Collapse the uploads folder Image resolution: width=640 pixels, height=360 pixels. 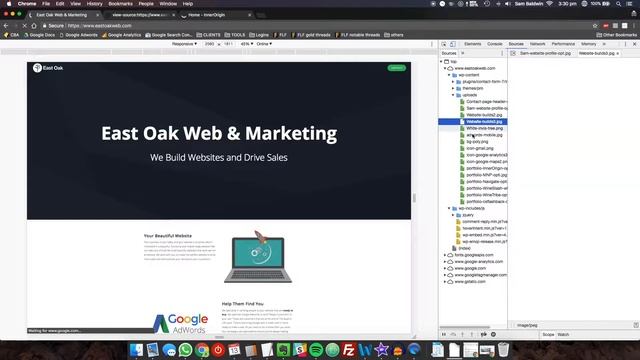[x=453, y=95]
